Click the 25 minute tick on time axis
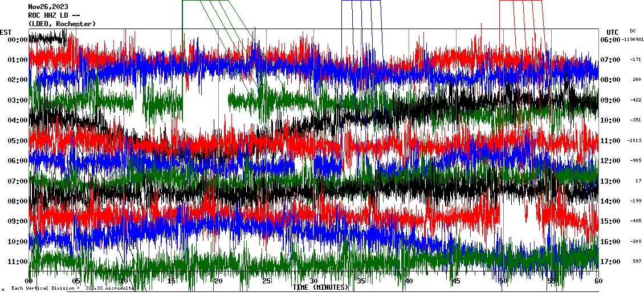 click(266, 281)
